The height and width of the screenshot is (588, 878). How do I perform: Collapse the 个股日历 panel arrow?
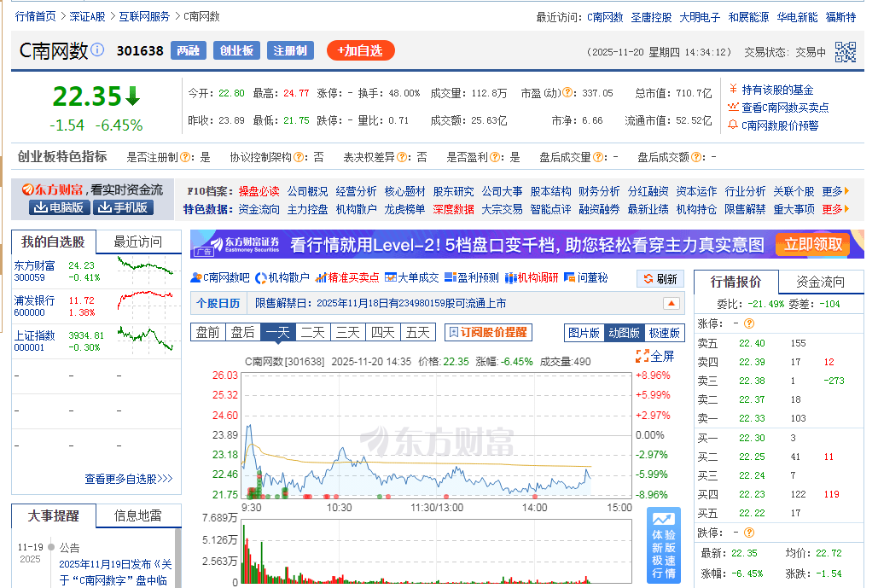[x=671, y=304]
